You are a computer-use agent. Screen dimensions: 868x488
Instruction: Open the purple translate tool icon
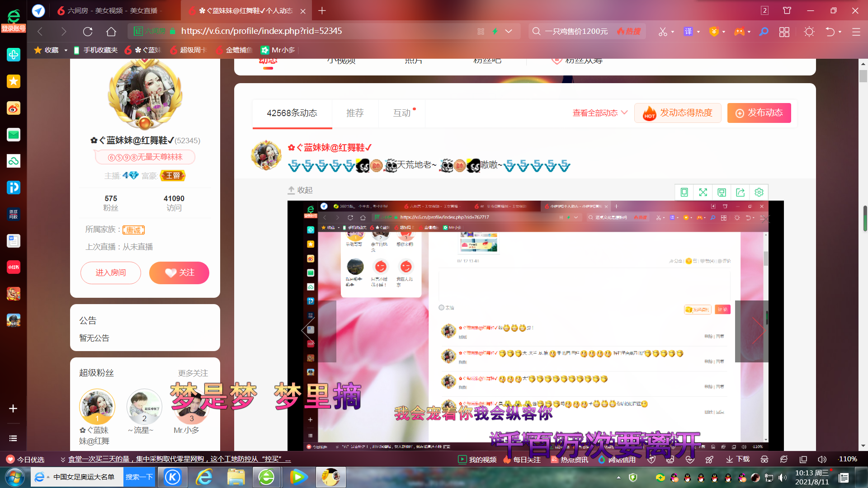688,32
